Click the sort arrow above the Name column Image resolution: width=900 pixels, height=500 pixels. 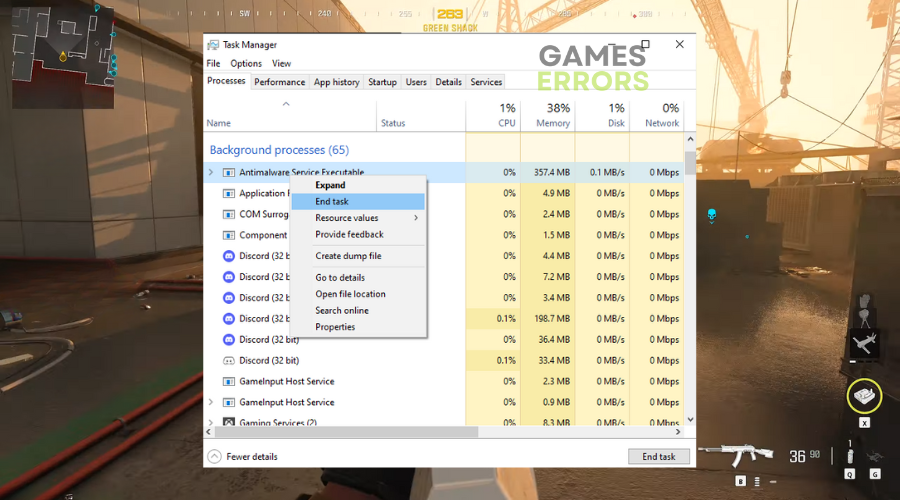(x=286, y=104)
